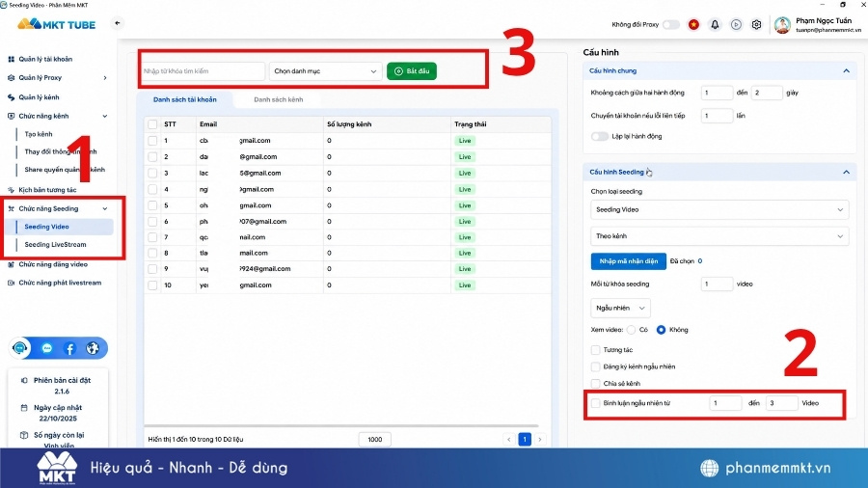The height and width of the screenshot is (488, 868).
Task: Open Seeding Video type dropdown
Action: [719, 209]
